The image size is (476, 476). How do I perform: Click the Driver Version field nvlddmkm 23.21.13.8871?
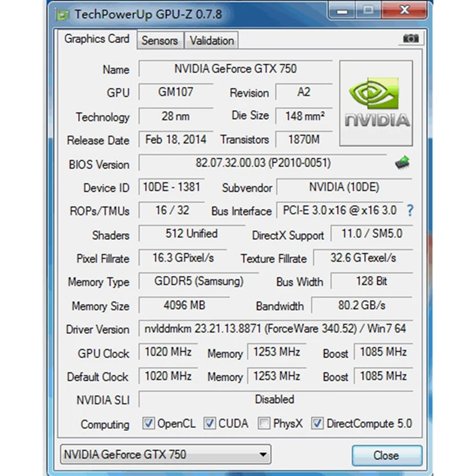pos(275,328)
